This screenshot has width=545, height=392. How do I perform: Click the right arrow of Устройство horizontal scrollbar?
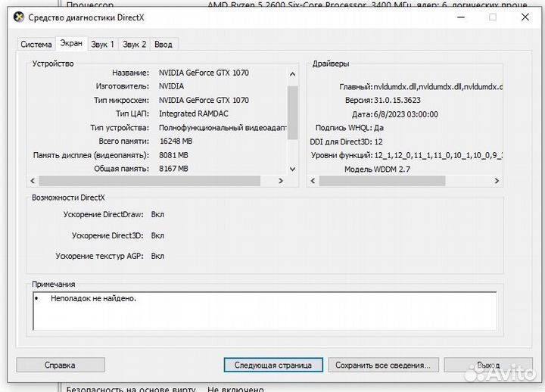click(x=281, y=181)
